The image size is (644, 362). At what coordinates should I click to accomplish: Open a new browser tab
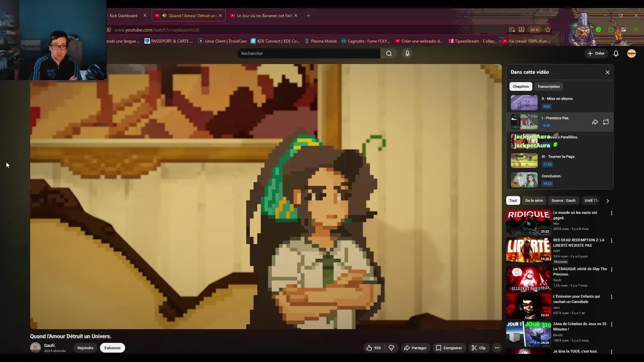point(308,16)
